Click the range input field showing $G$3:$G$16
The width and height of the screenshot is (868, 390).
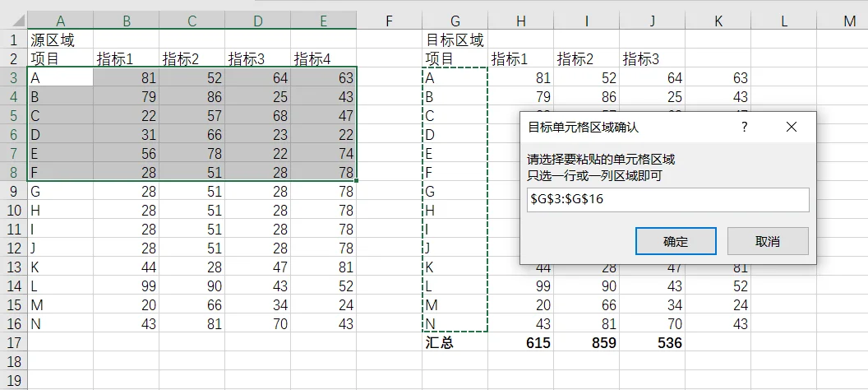667,199
